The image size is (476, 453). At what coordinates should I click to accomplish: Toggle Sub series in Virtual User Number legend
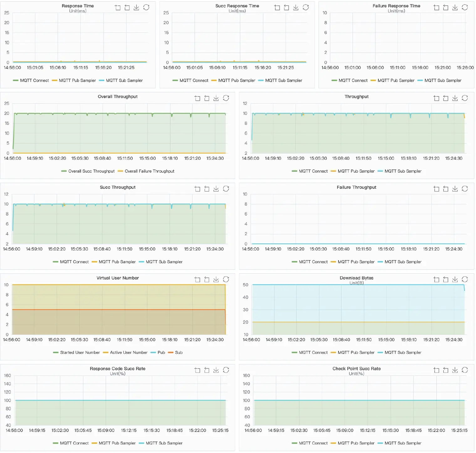tap(175, 352)
